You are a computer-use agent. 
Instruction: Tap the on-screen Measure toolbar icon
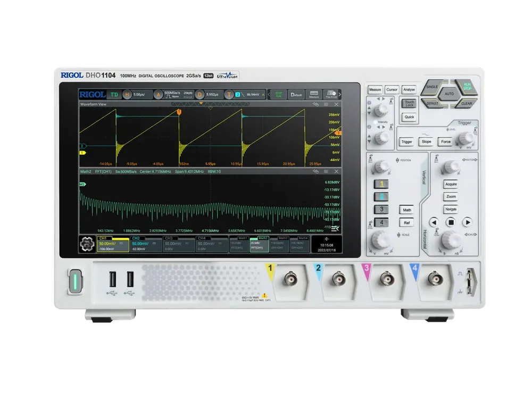coord(314,94)
